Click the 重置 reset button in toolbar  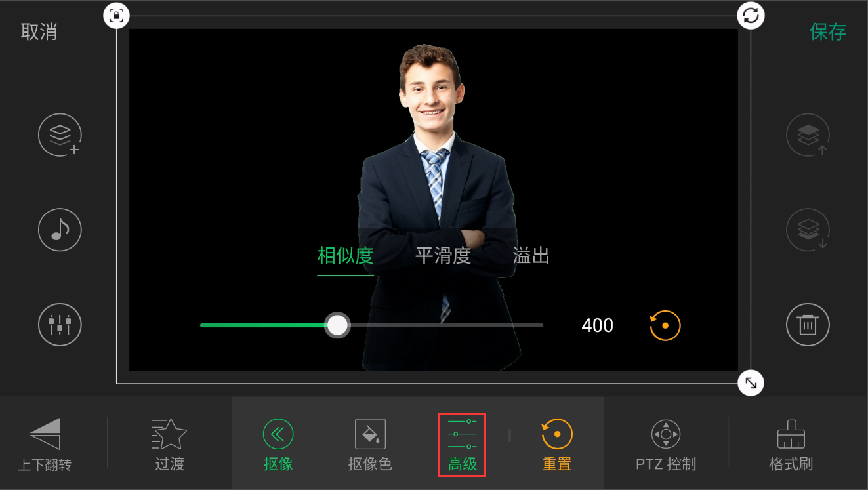pyautogui.click(x=557, y=445)
